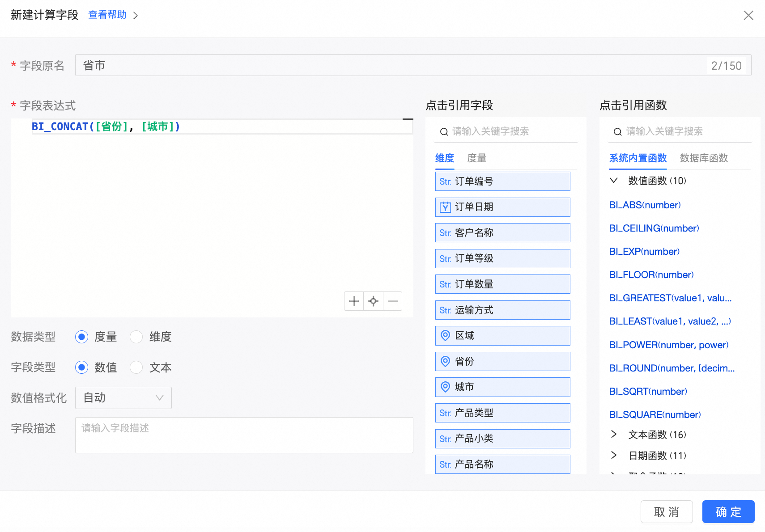
Task: Insert the BI_SQRT(number) function
Action: 648,392
